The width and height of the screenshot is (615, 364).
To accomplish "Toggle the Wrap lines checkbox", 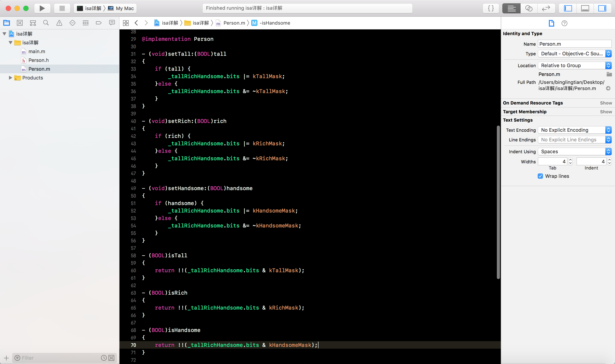I will click(x=540, y=176).
